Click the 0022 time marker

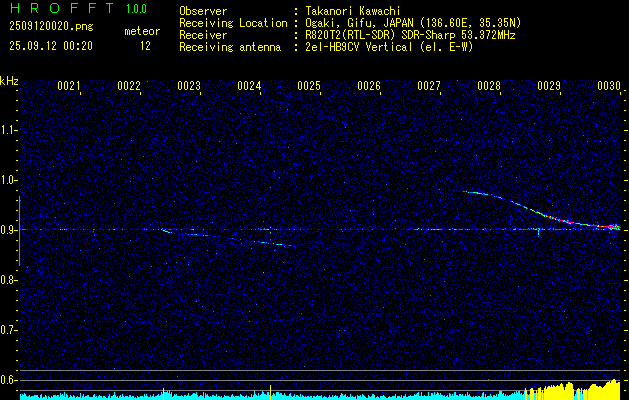point(129,86)
